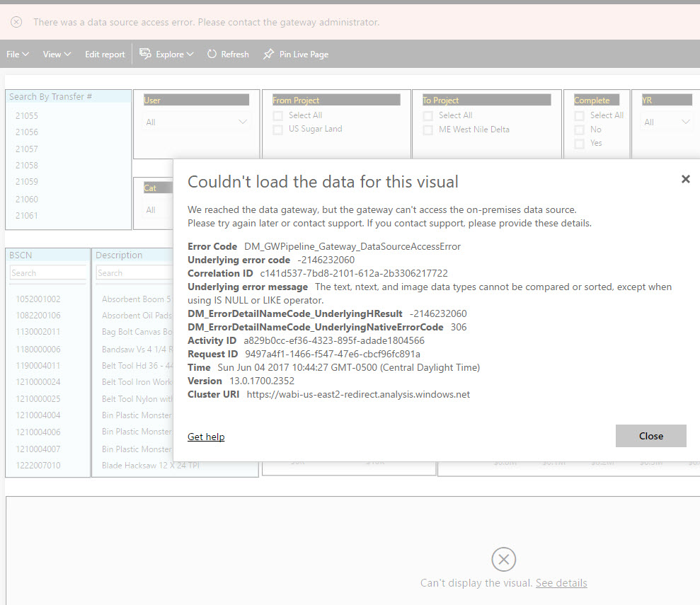Check US Sugar Land checkbox
This screenshot has height=605, width=700.
277,129
